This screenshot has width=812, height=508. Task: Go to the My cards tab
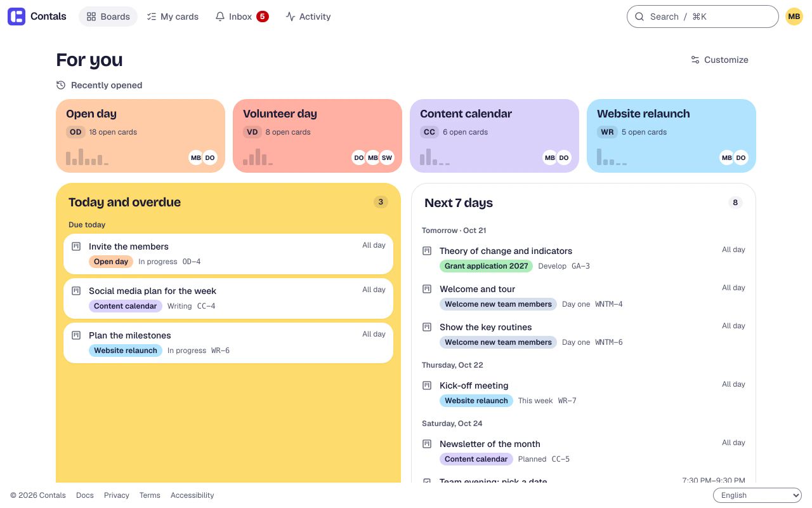(173, 17)
